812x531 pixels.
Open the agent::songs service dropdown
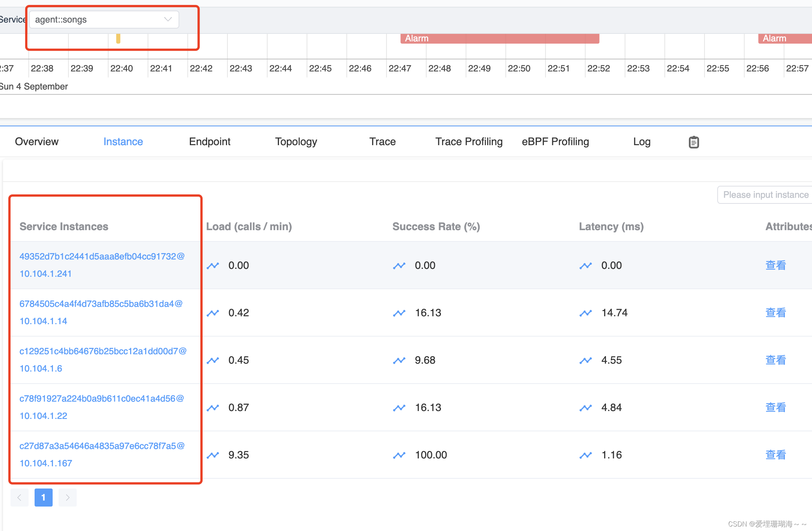coord(104,20)
